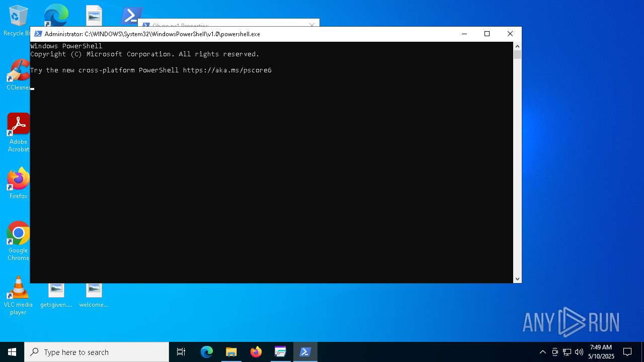Click the Show desktop strip at the taskbar edge

(642, 352)
